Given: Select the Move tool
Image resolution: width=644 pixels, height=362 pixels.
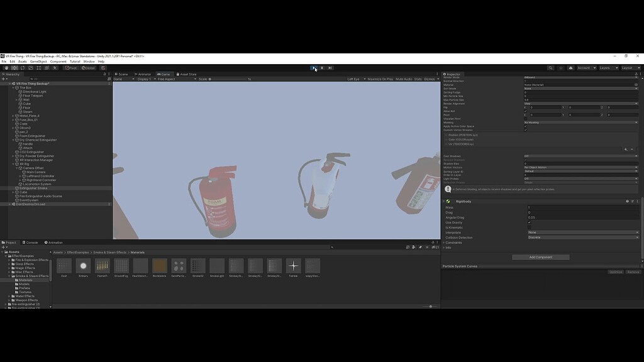Looking at the screenshot, I should click(14, 68).
